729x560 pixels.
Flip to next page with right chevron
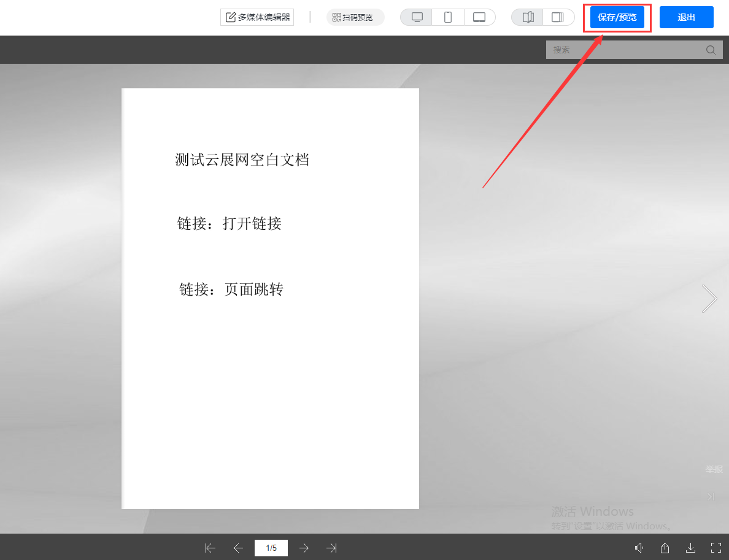[x=709, y=299]
